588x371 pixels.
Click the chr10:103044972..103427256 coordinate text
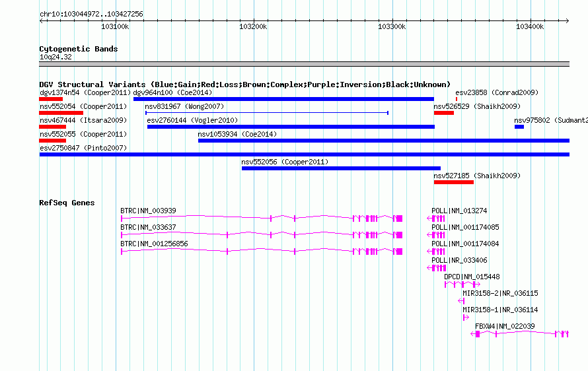[91, 14]
